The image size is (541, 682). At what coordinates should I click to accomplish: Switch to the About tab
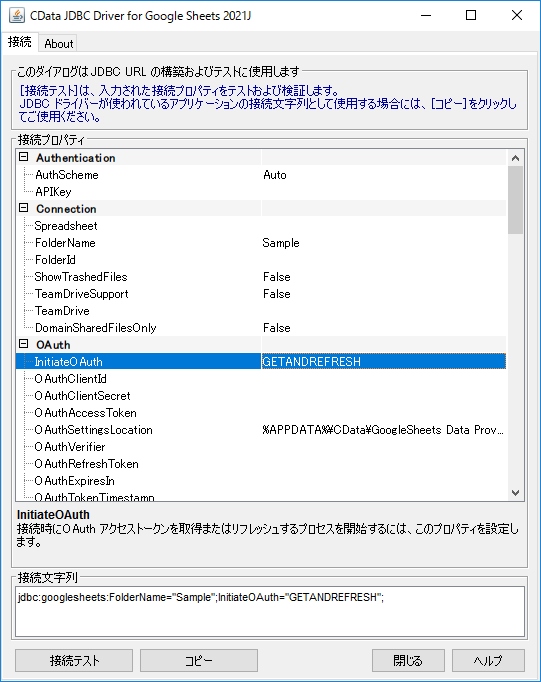(59, 43)
